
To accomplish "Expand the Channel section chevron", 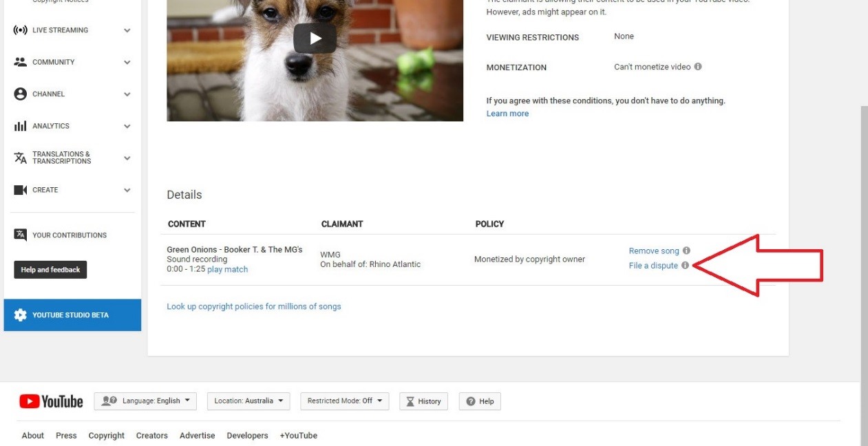I will click(127, 94).
